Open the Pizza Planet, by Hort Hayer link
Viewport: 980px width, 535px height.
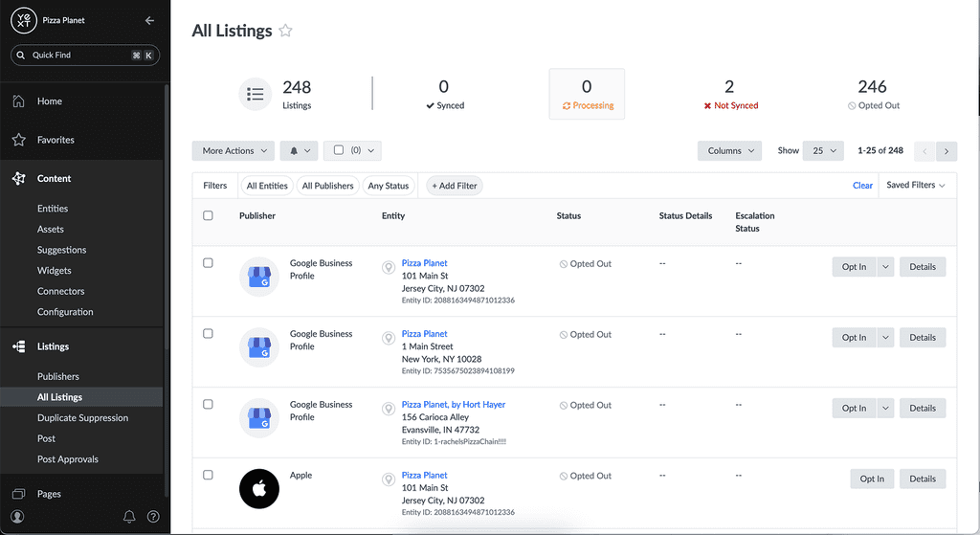click(453, 405)
